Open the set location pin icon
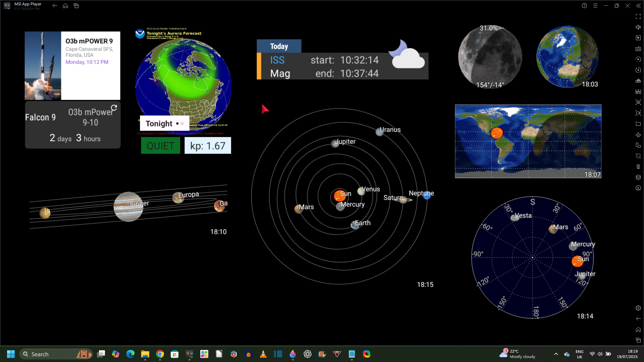This screenshot has width=644, height=362. 638,167
